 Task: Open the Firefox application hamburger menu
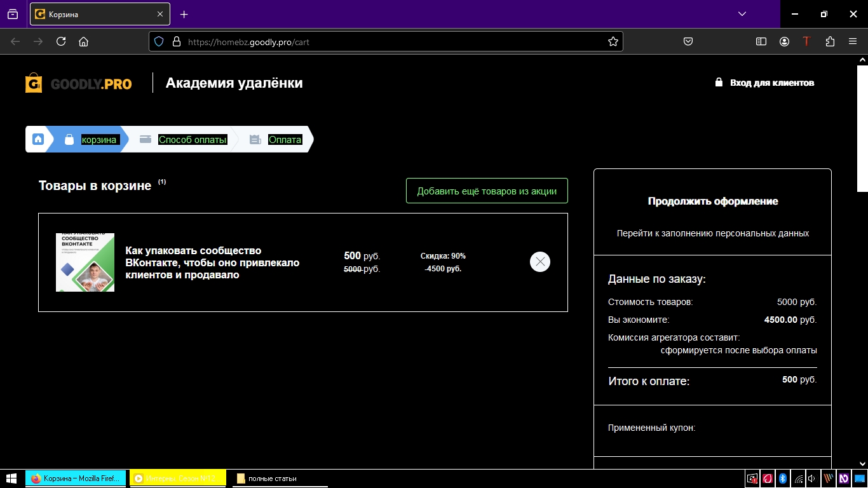[x=853, y=41]
